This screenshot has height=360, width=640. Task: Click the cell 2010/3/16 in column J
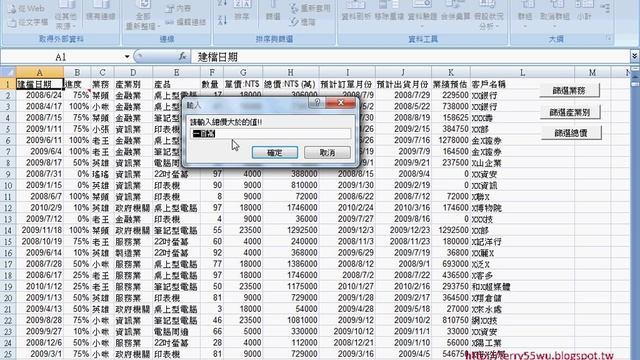[402, 208]
